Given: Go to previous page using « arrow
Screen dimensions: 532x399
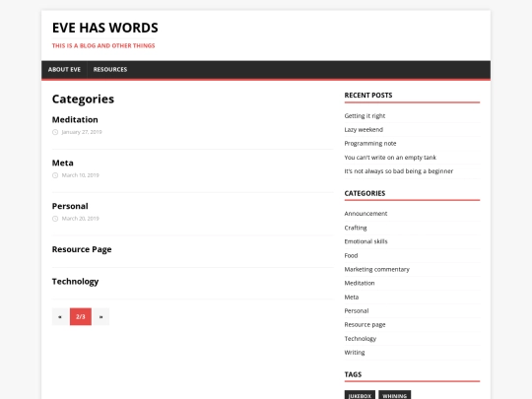Looking at the screenshot, I should click(x=60, y=316).
